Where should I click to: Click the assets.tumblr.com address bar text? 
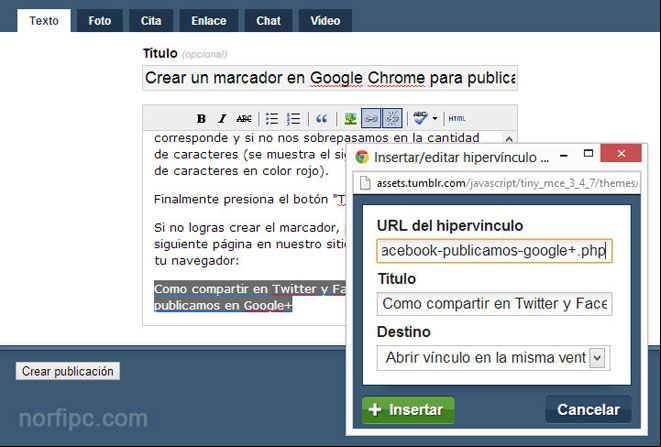tap(507, 183)
